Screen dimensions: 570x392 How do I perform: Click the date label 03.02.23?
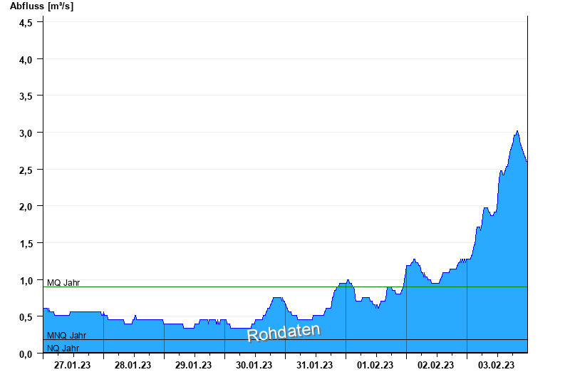click(496, 365)
